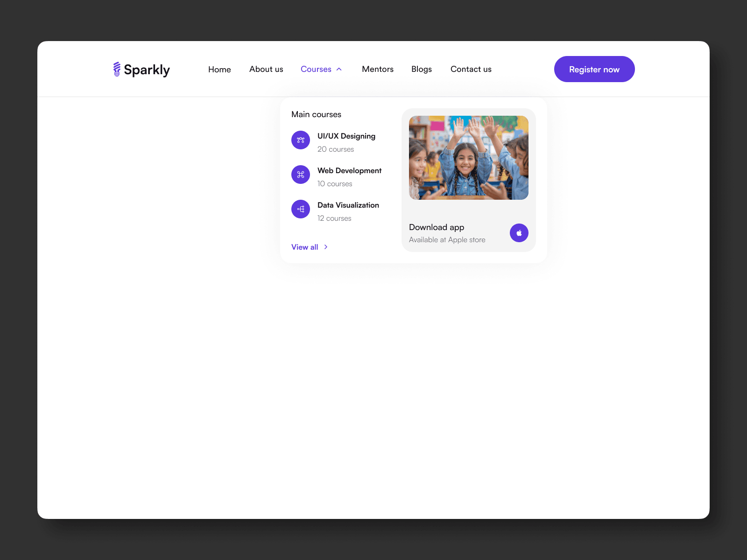
Task: Click the UI/UX Designing purple circle icon
Action: click(301, 140)
